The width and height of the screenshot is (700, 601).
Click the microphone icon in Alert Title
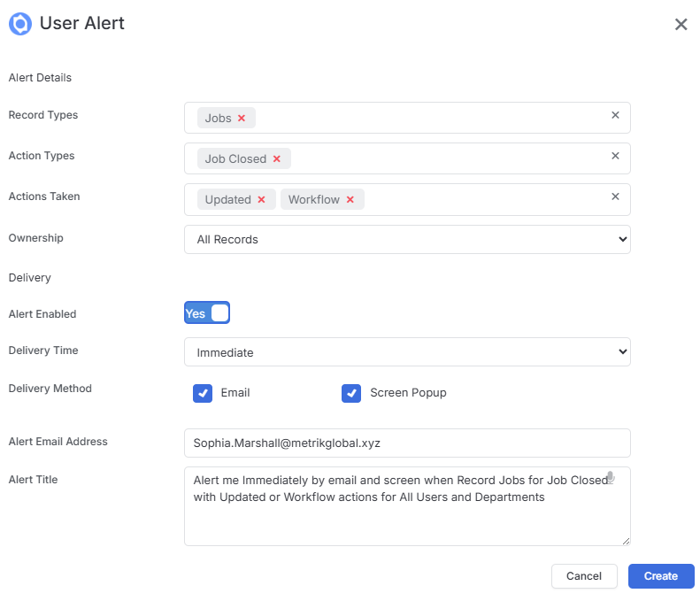(611, 477)
